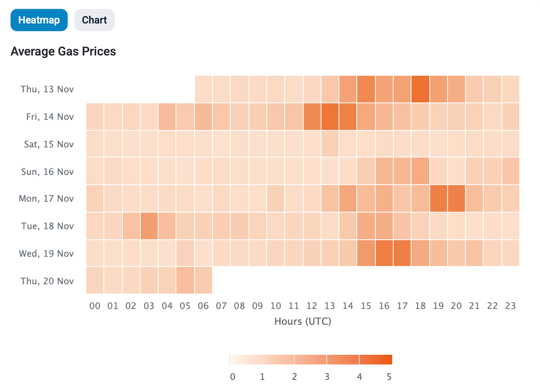
Task: Click the legend segment between 0 and 1
Action: [246, 360]
